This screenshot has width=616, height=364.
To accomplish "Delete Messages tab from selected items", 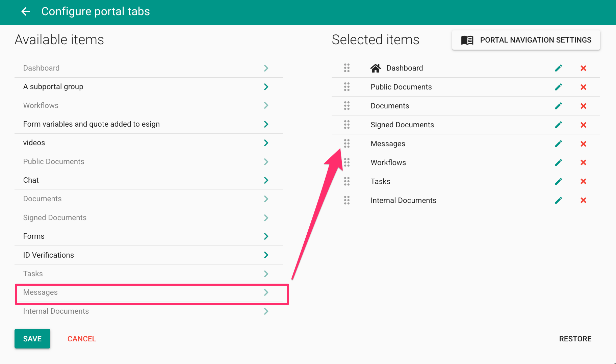I will point(583,144).
